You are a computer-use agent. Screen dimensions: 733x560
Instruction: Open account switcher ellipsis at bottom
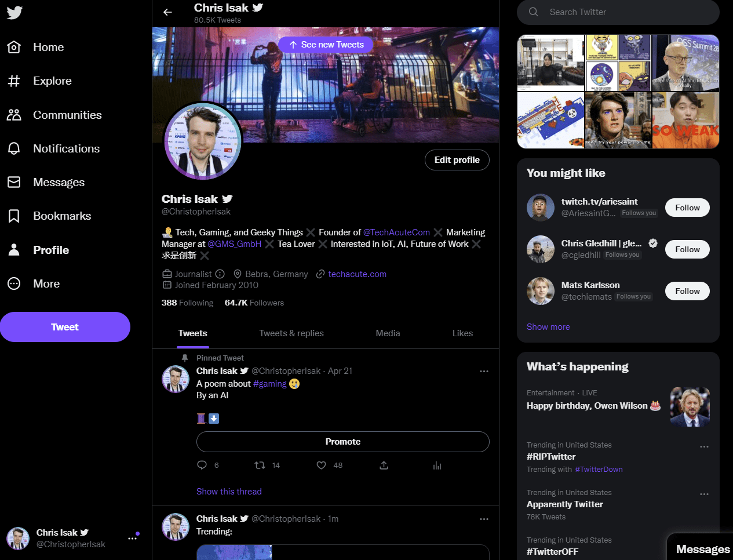(x=133, y=538)
